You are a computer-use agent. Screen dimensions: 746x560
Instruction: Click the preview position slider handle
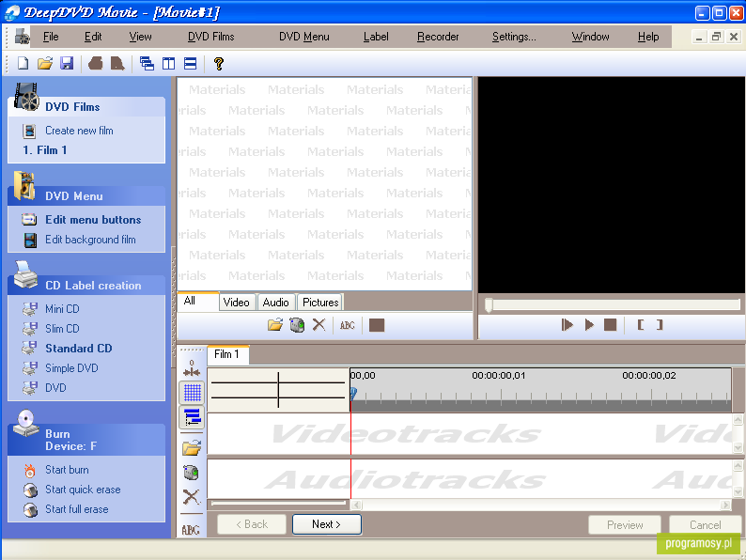[489, 305]
